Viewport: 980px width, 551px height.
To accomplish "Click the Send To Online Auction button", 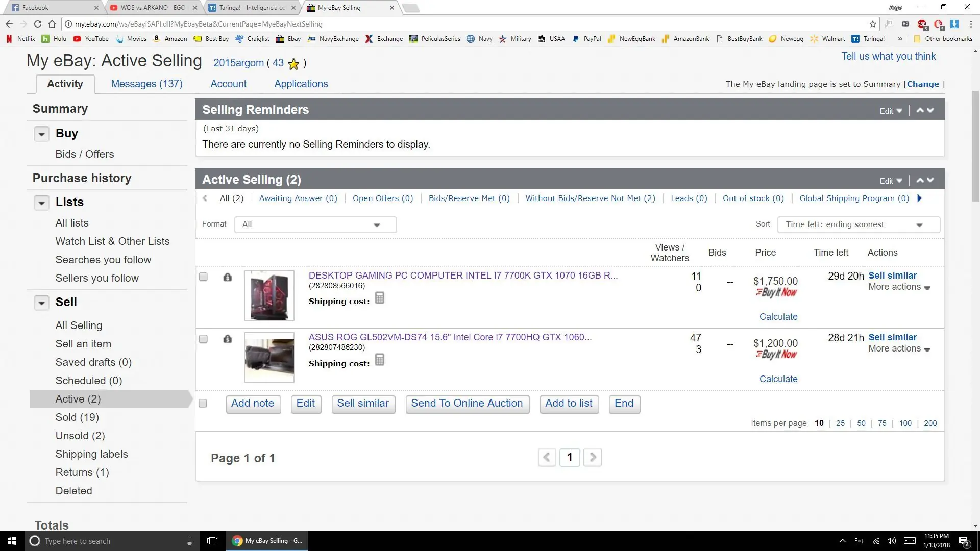I will pyautogui.click(x=467, y=404).
